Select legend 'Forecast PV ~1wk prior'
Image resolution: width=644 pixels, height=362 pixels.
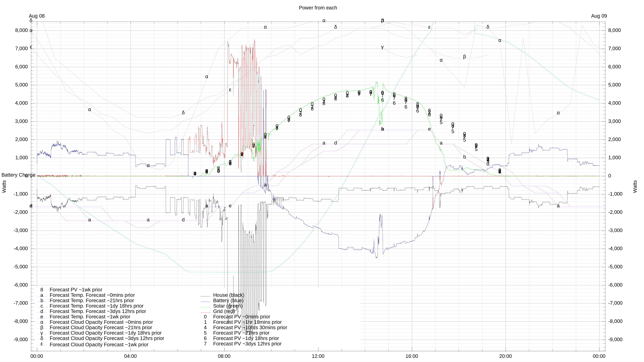coord(76,290)
